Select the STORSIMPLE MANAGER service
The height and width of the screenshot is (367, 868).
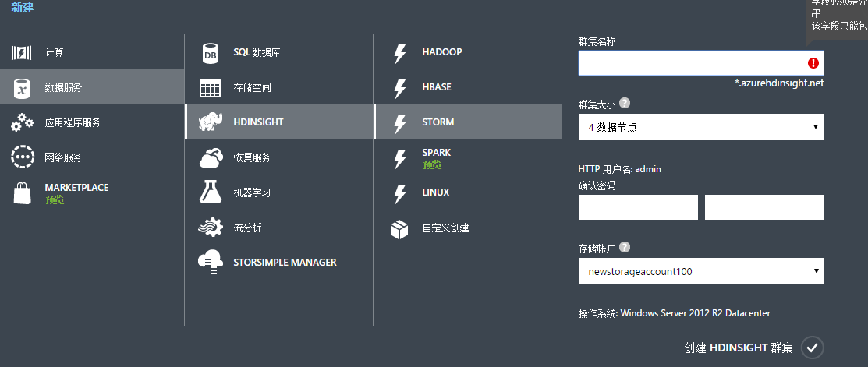tap(285, 263)
